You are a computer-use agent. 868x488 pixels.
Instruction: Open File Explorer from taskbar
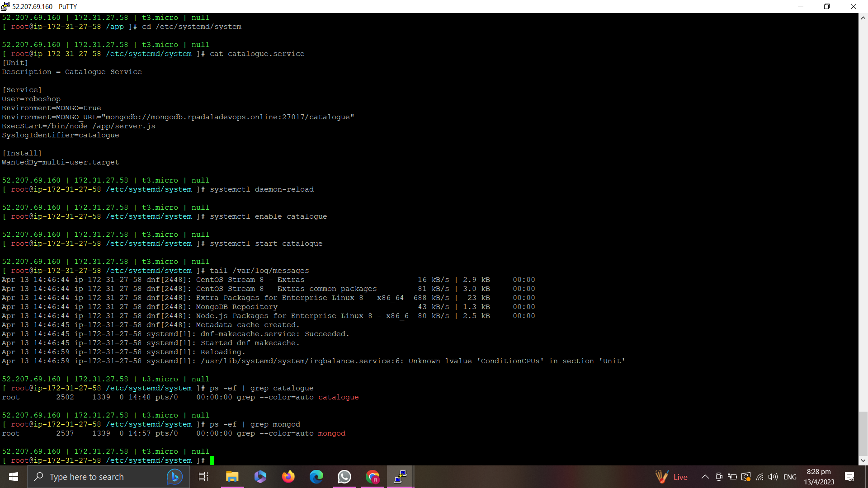click(232, 477)
